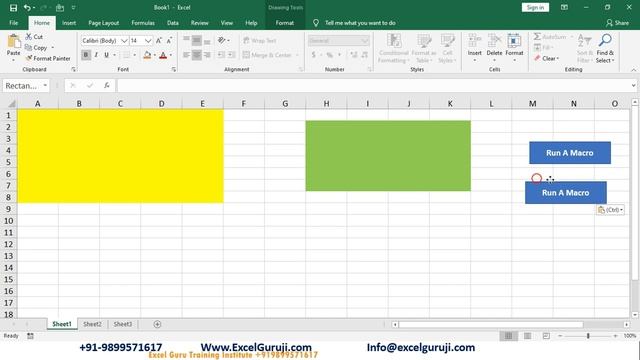Expand the Calibri (Body) font name dropdown
640x360 pixels.
point(124,40)
